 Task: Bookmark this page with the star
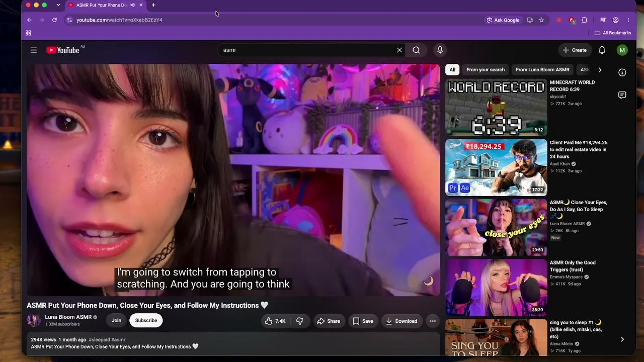[541, 20]
